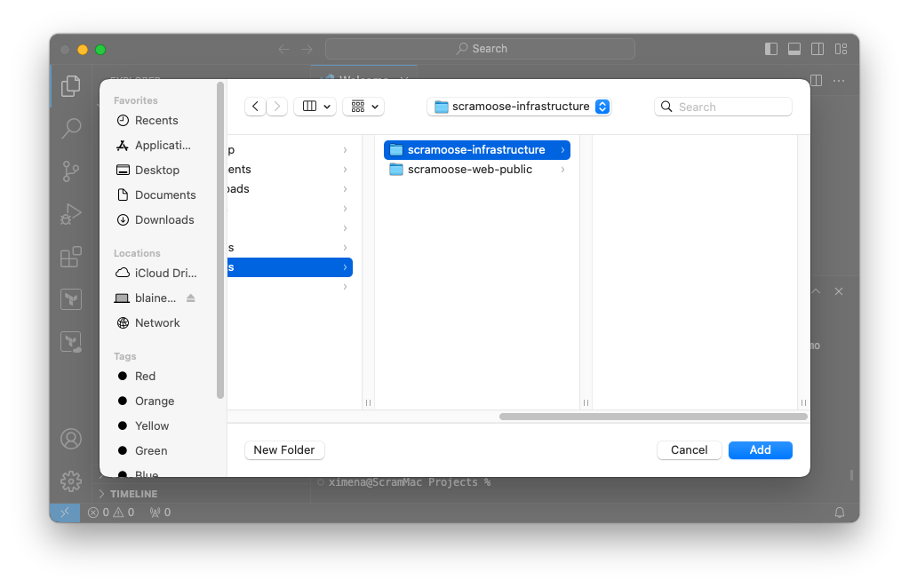
Task: Select the blaine computer location
Action: [148, 298]
